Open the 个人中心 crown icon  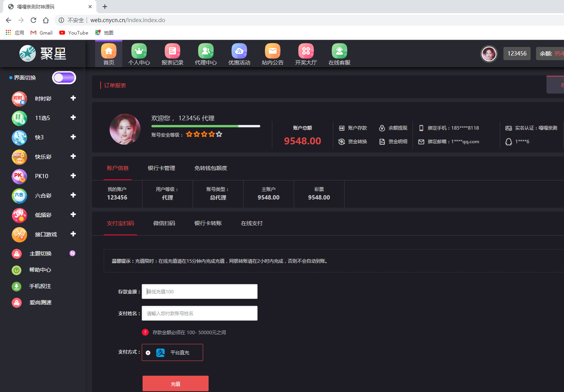click(x=139, y=51)
